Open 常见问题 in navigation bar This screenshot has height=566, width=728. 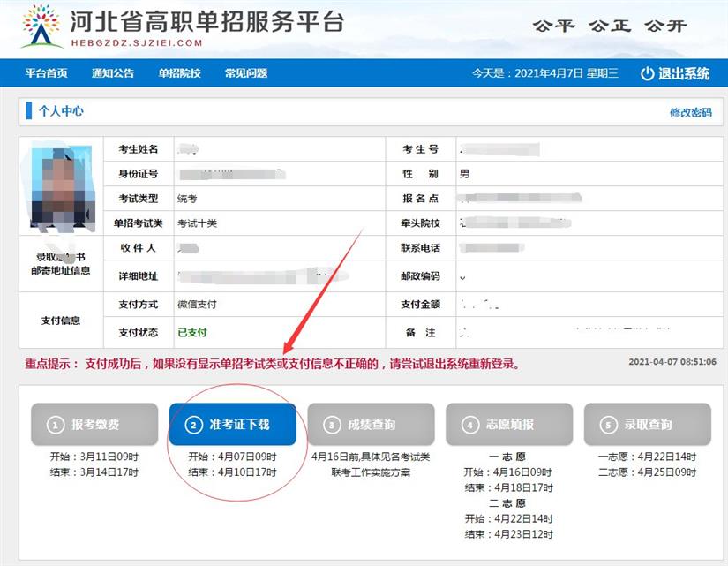(246, 73)
